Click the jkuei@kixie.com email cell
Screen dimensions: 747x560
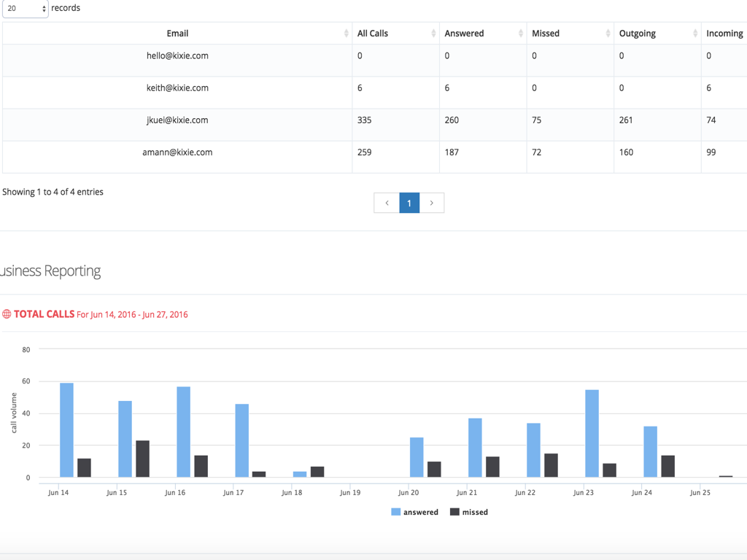click(177, 120)
